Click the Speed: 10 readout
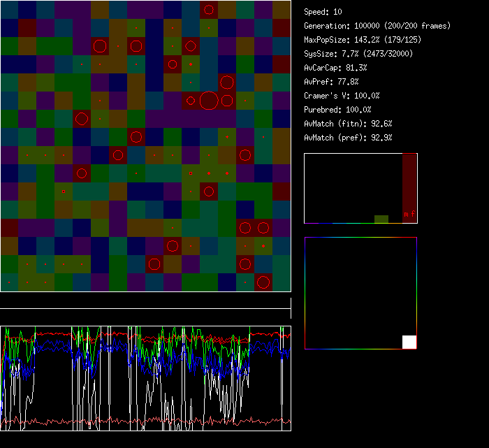 point(323,12)
